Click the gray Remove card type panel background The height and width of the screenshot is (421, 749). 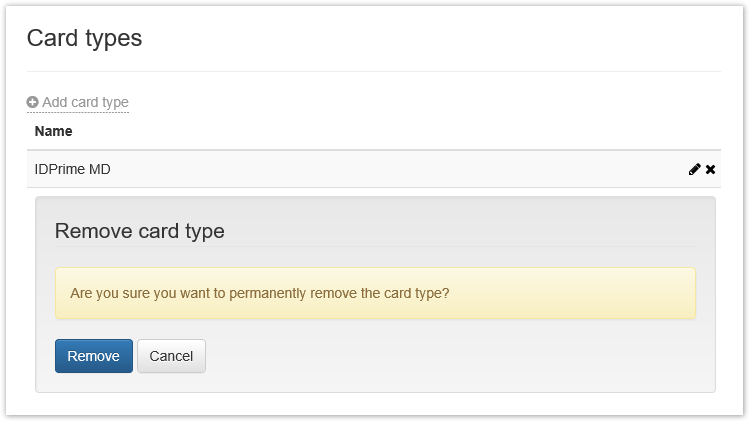(450, 358)
